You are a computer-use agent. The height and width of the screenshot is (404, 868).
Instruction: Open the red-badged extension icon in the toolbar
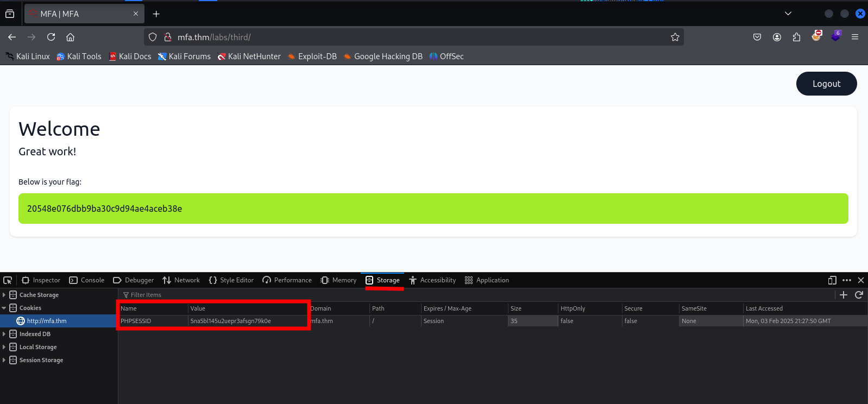[x=816, y=36]
